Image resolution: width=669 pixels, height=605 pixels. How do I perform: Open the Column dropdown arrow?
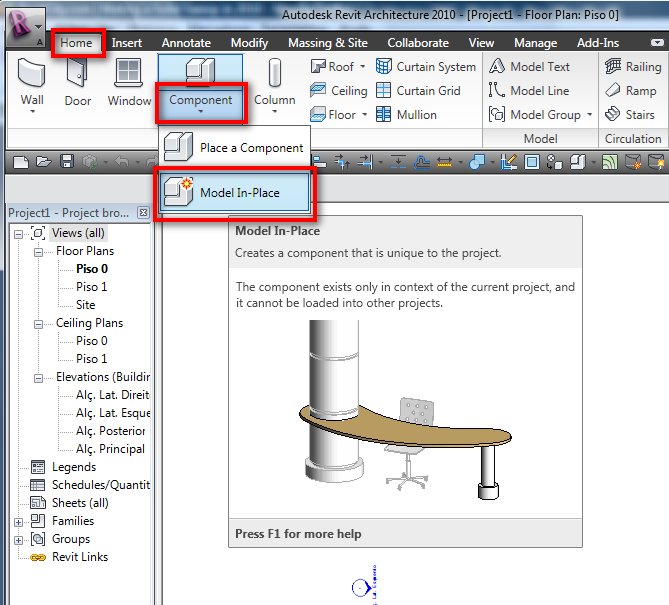pyautogui.click(x=275, y=112)
